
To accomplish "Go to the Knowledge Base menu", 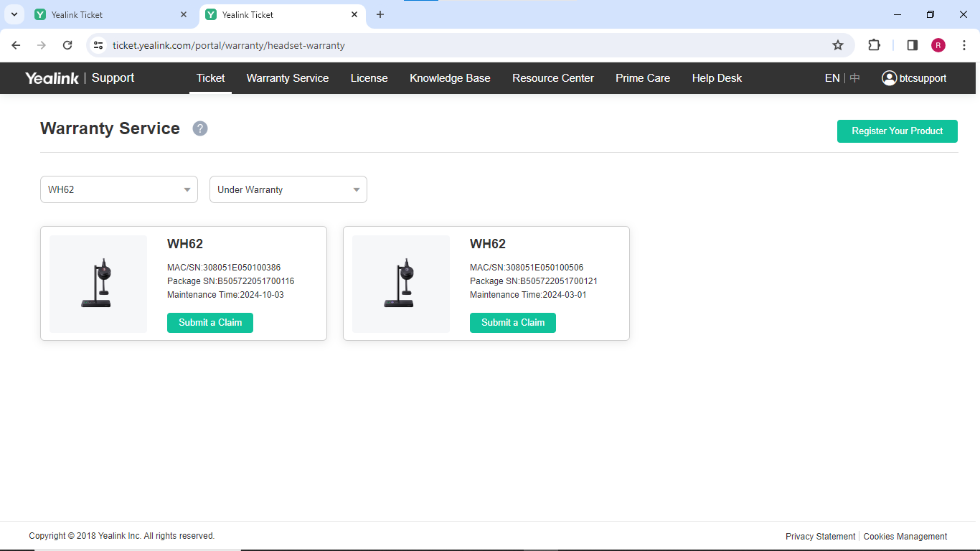I will [450, 78].
